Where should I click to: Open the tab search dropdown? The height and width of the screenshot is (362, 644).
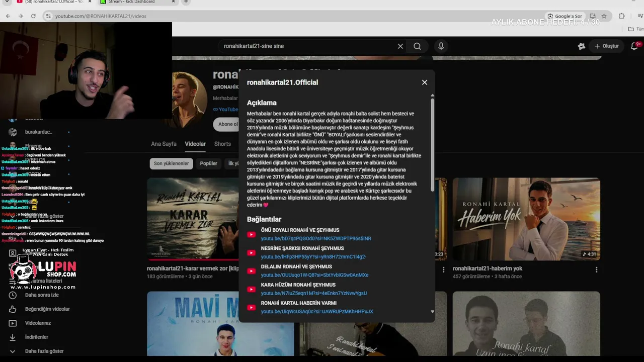click(7, 2)
